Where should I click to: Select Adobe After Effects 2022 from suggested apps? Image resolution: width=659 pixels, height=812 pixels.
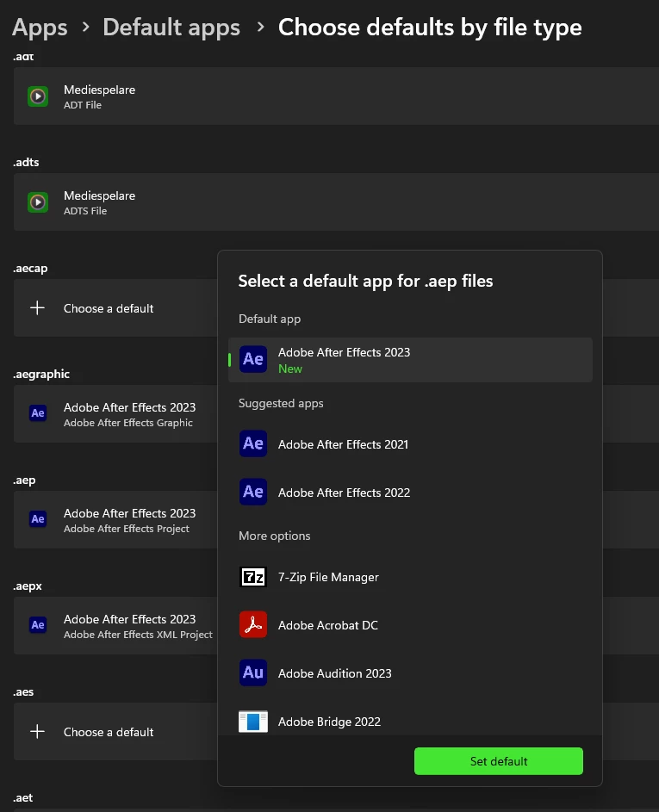(410, 492)
